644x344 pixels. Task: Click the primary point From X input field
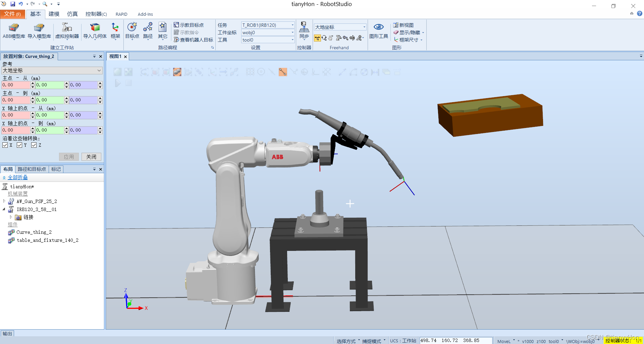coord(16,85)
